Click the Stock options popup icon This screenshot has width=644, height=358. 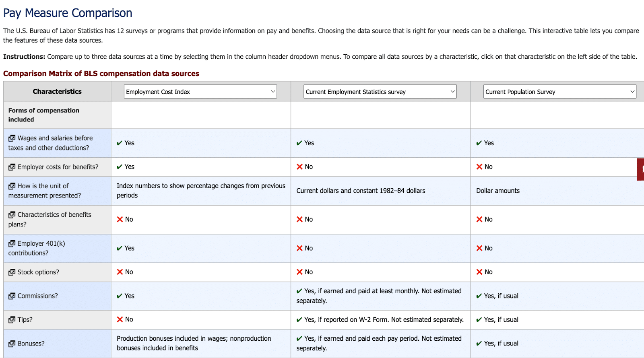coord(12,272)
